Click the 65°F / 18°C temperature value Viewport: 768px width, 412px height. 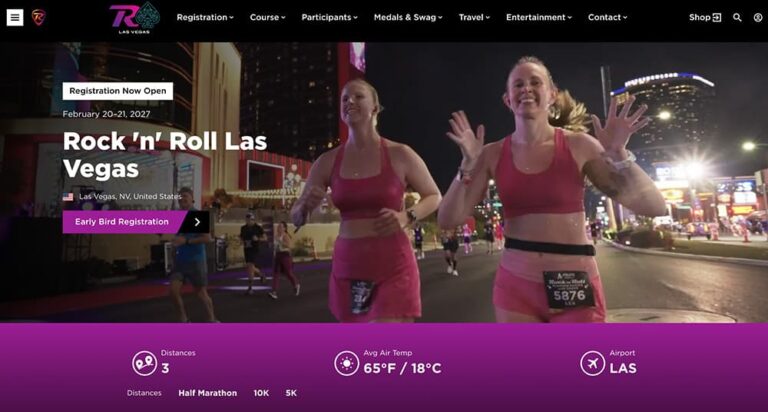point(402,368)
